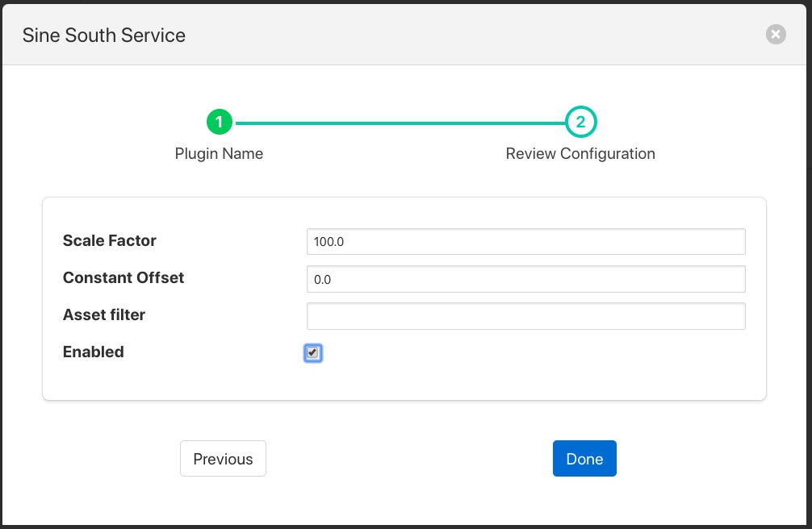Click the Constant Offset label
Viewport: 812px width, 529px height.
pos(123,277)
